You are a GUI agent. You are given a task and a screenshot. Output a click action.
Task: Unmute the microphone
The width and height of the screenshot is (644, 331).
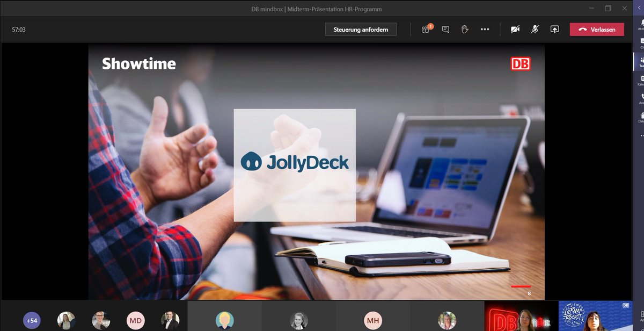point(535,30)
